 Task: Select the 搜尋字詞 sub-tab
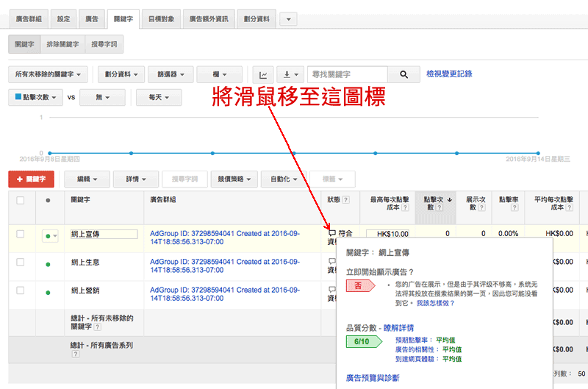tap(104, 44)
